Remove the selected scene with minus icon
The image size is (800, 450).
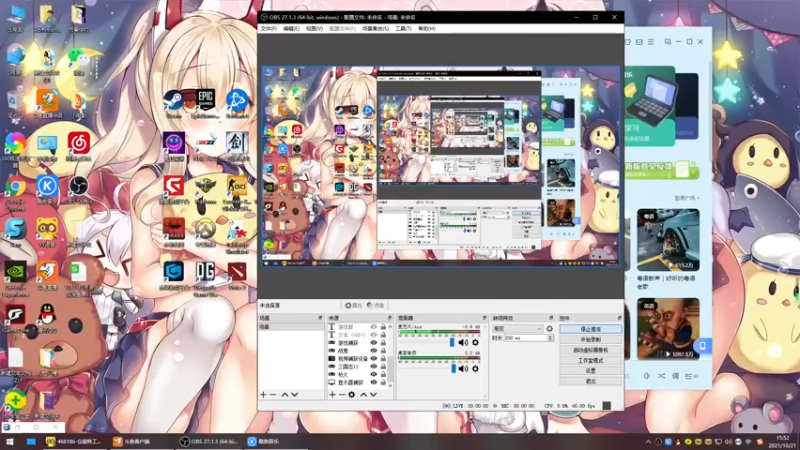(x=273, y=394)
